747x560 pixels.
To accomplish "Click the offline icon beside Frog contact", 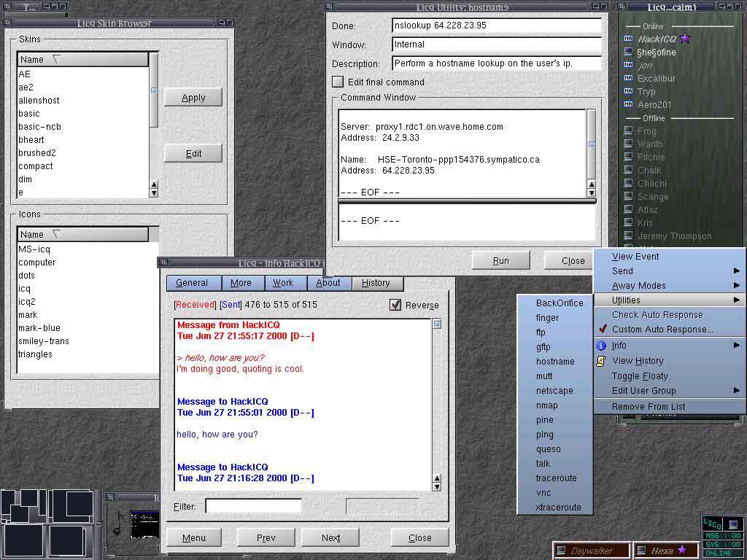I will tap(629, 131).
